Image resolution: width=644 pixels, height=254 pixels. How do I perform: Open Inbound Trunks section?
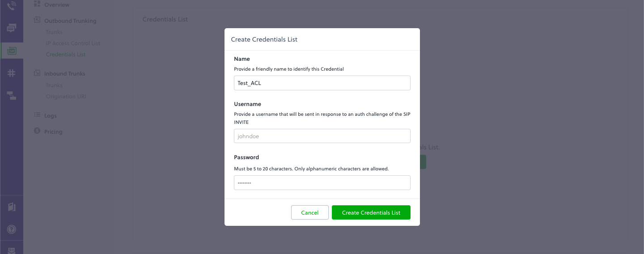coord(64,74)
